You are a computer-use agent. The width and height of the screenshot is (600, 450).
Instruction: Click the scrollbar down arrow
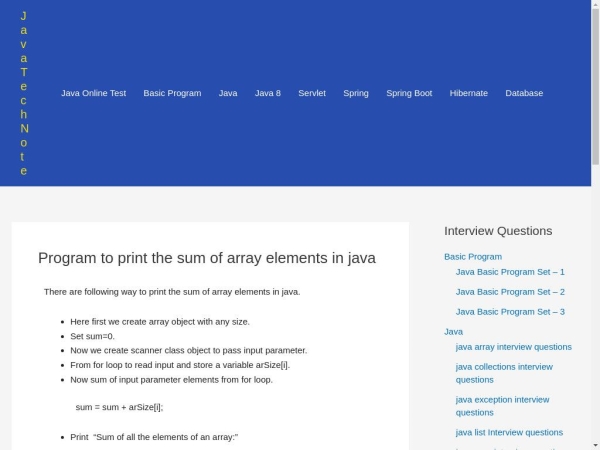[595, 446]
